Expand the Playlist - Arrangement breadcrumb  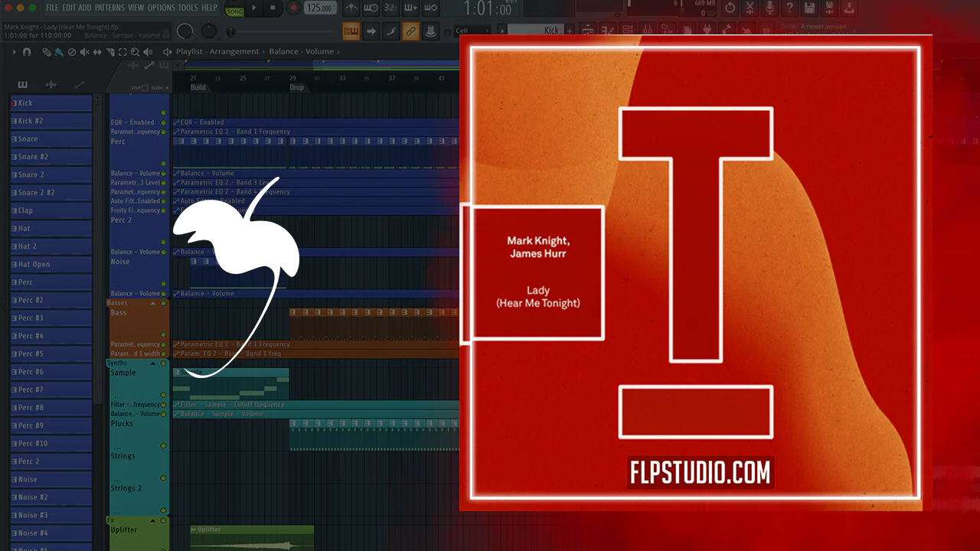coord(218,52)
